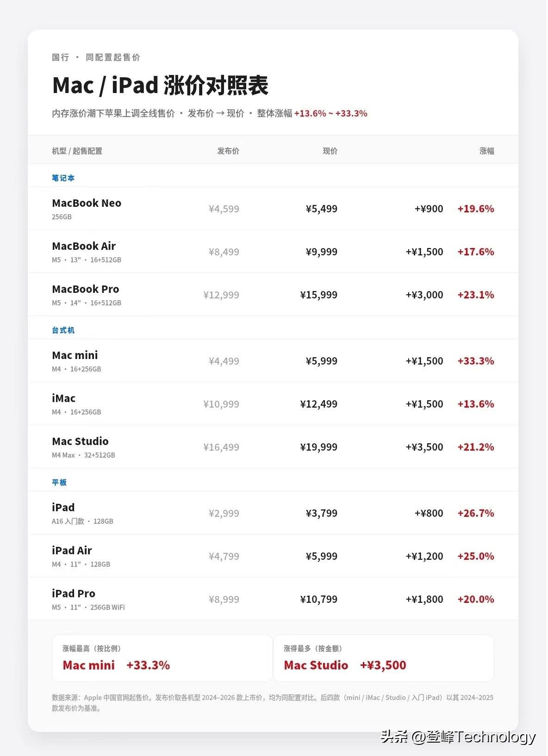Screen dimensions: 548x756
Task: Click the 发布价 column header
Action: coord(228,151)
